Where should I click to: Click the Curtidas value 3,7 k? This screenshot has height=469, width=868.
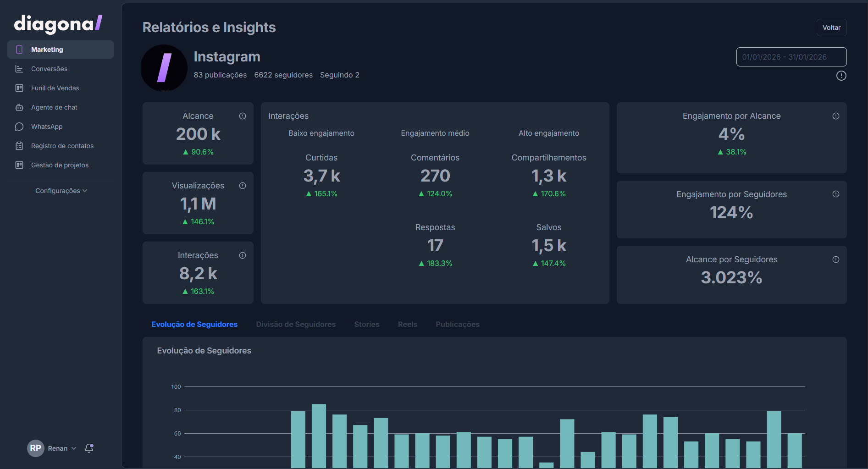[x=321, y=176]
